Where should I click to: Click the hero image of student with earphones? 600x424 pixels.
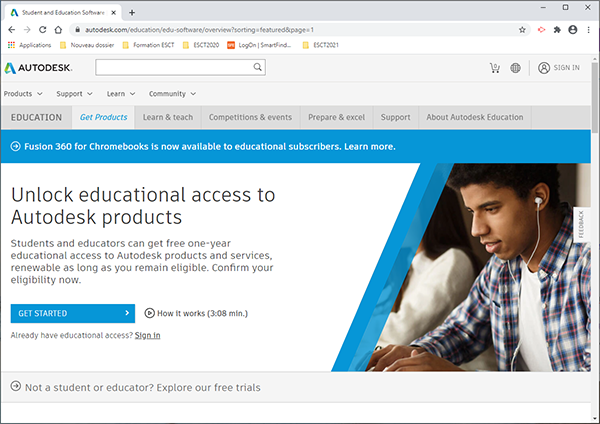pyautogui.click(x=478, y=267)
